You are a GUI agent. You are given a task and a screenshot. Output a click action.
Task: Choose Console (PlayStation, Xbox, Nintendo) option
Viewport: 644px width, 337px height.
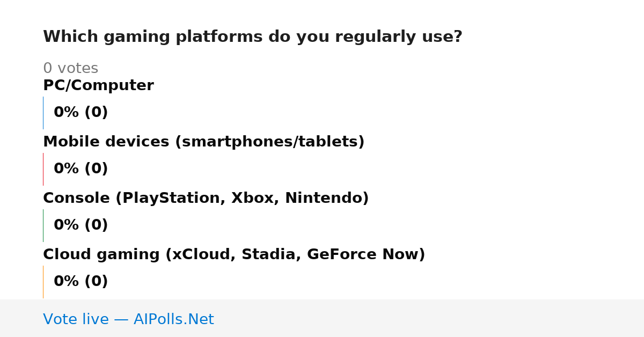[206, 198]
